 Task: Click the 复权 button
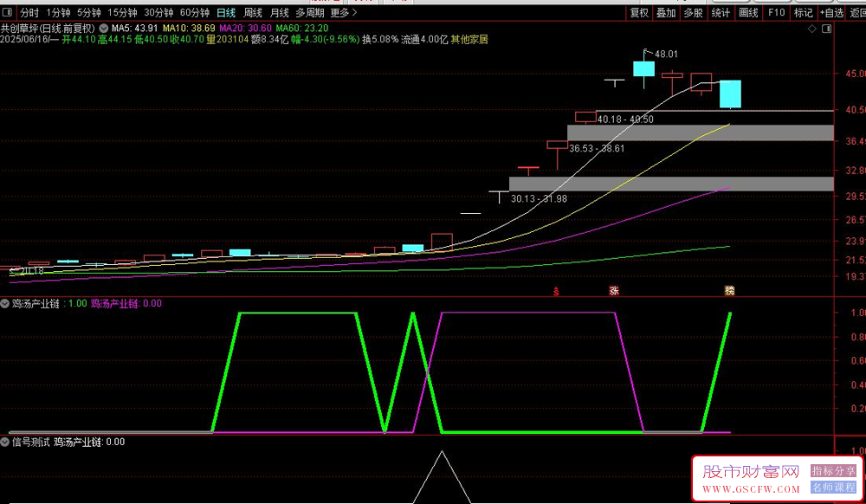click(639, 12)
